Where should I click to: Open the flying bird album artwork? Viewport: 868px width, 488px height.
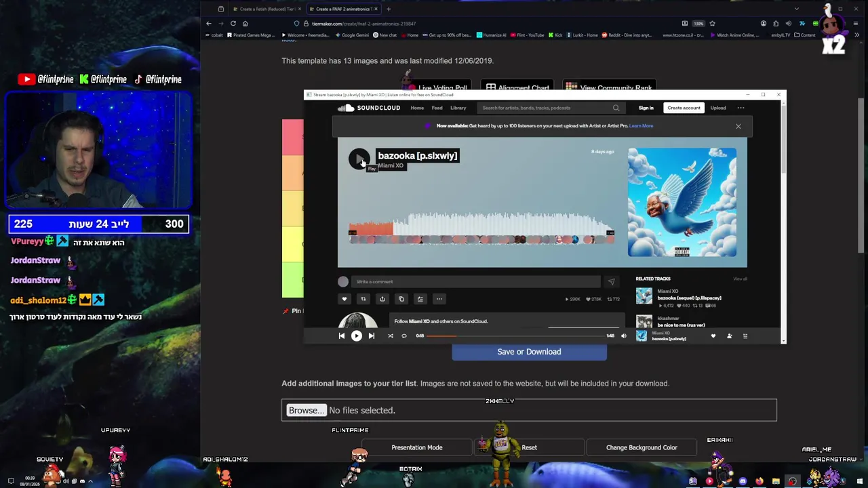click(682, 203)
